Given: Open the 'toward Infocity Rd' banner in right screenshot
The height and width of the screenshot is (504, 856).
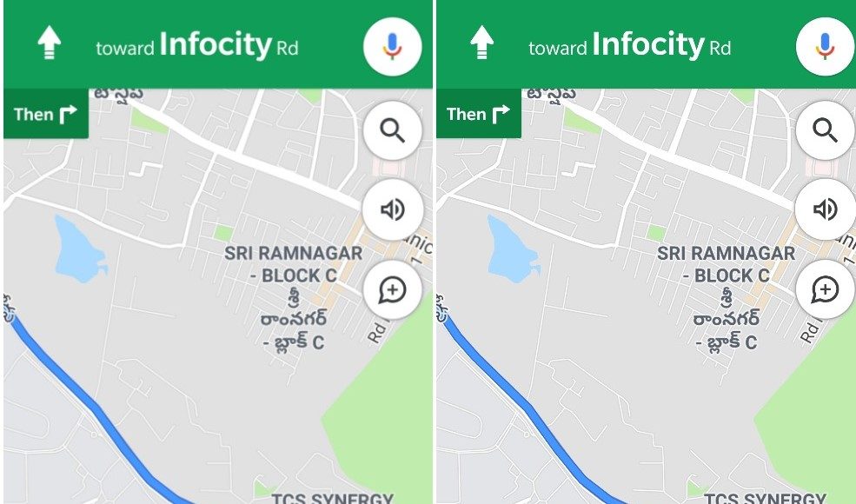Looking at the screenshot, I should [629, 45].
